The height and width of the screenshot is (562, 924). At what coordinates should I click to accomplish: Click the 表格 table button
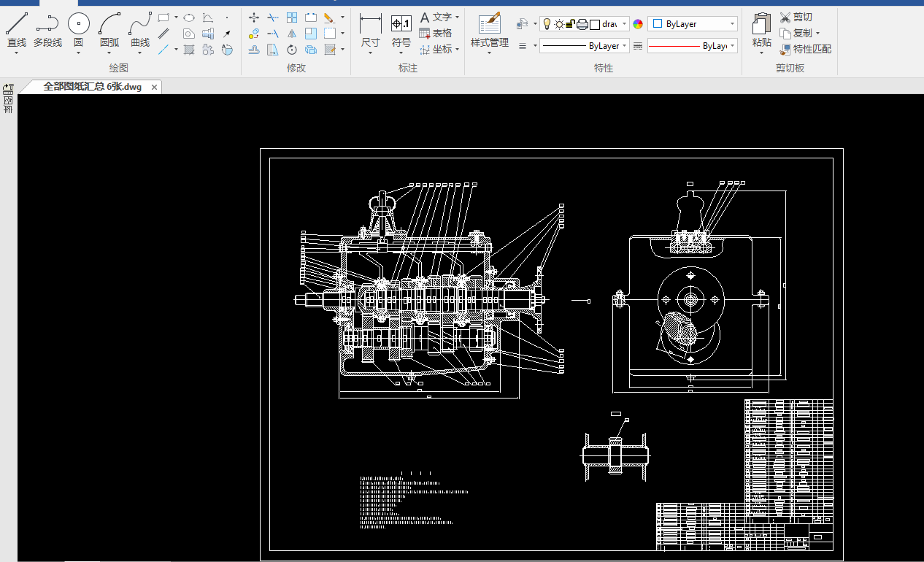[436, 33]
